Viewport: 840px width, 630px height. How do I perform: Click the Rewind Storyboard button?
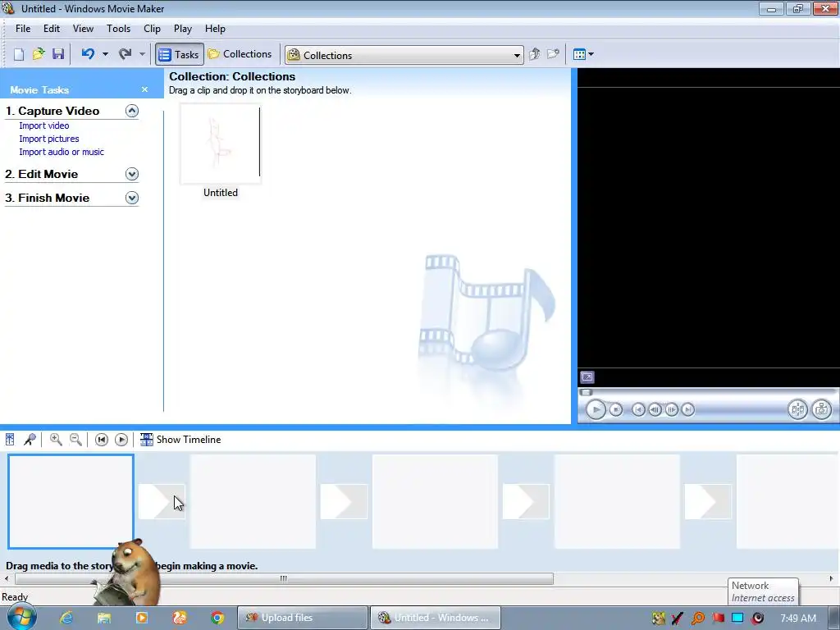pos(101,440)
